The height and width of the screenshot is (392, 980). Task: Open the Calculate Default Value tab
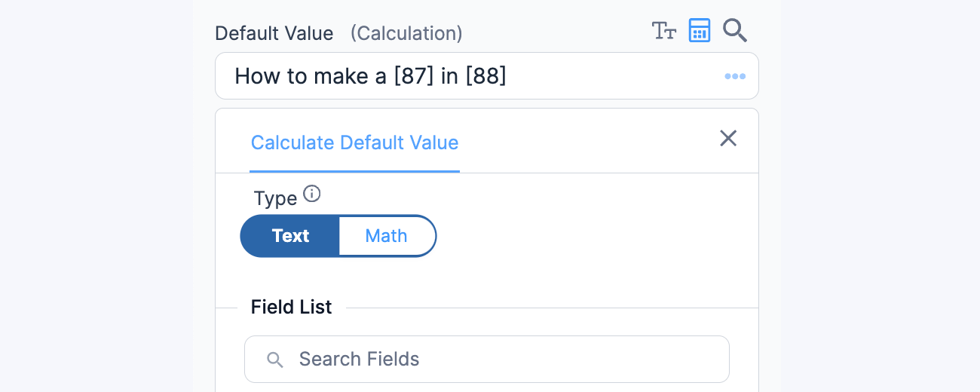(x=354, y=142)
